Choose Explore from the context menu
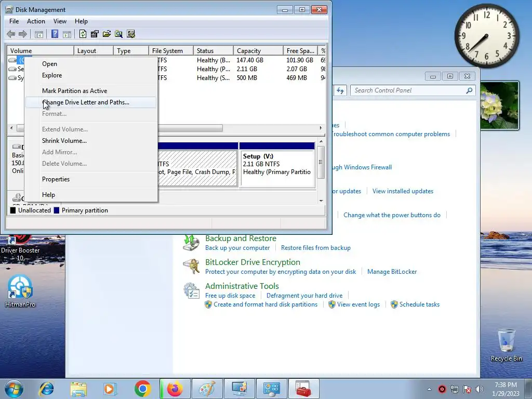The height and width of the screenshot is (399, 532). pyautogui.click(x=91, y=75)
